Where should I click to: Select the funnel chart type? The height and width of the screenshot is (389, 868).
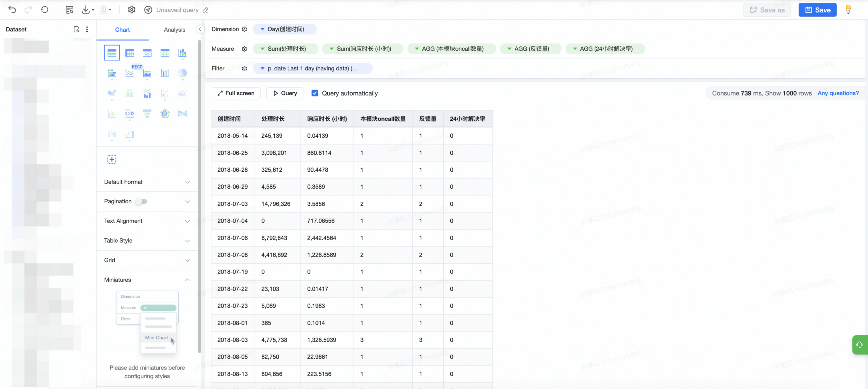[147, 114]
